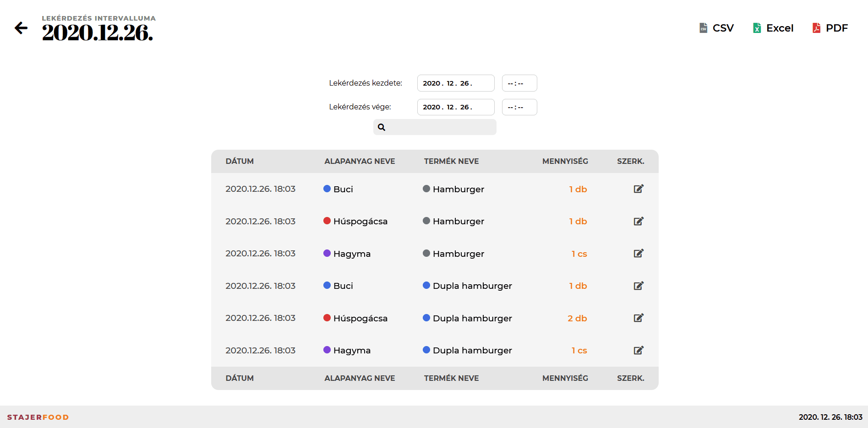Screen dimensions: 868x428
Task: Click the top MENNYISÉG column header
Action: 565,161
